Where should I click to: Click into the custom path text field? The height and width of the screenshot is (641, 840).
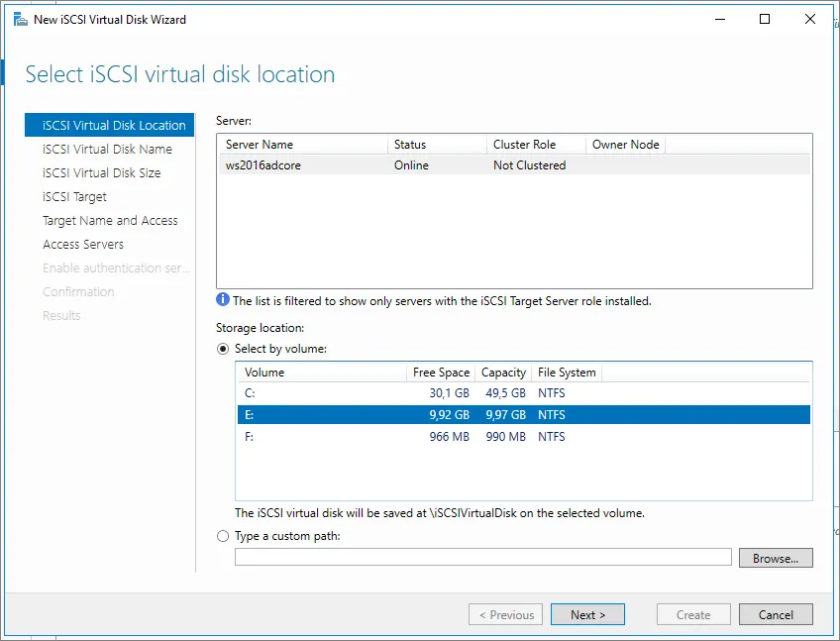pyautogui.click(x=482, y=558)
